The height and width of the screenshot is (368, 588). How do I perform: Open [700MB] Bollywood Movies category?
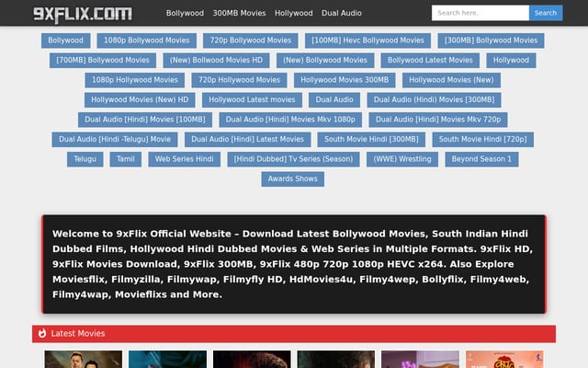point(103,61)
